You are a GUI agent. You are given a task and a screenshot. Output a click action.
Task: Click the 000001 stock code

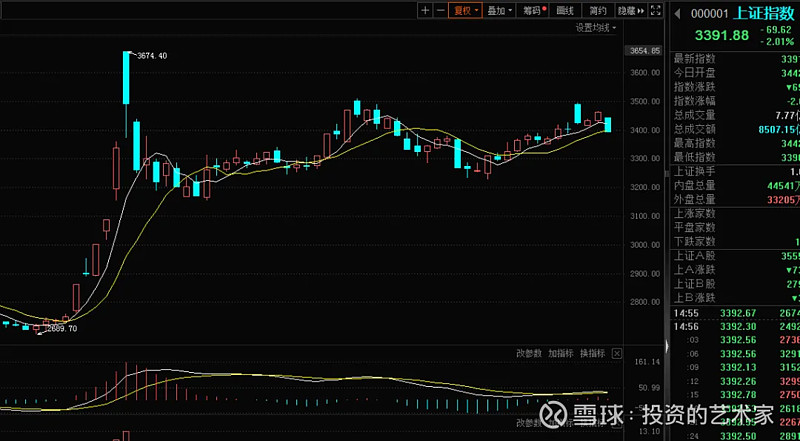coord(710,14)
